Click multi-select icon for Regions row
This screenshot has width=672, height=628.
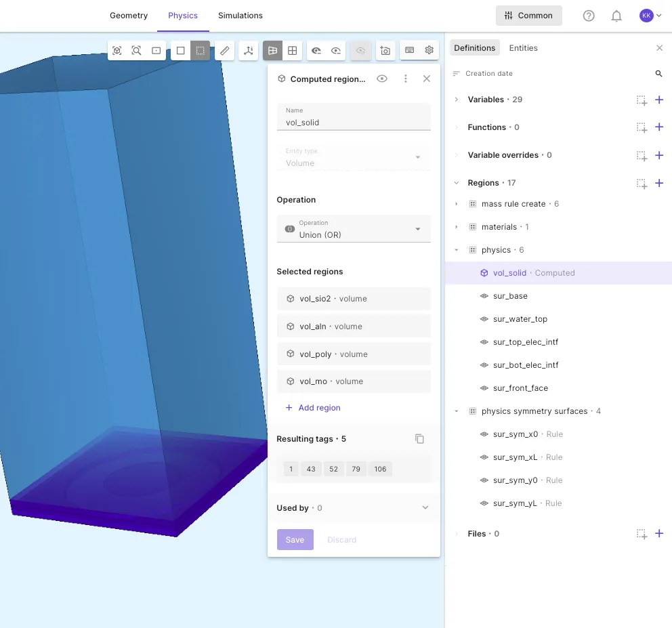pyautogui.click(x=642, y=184)
